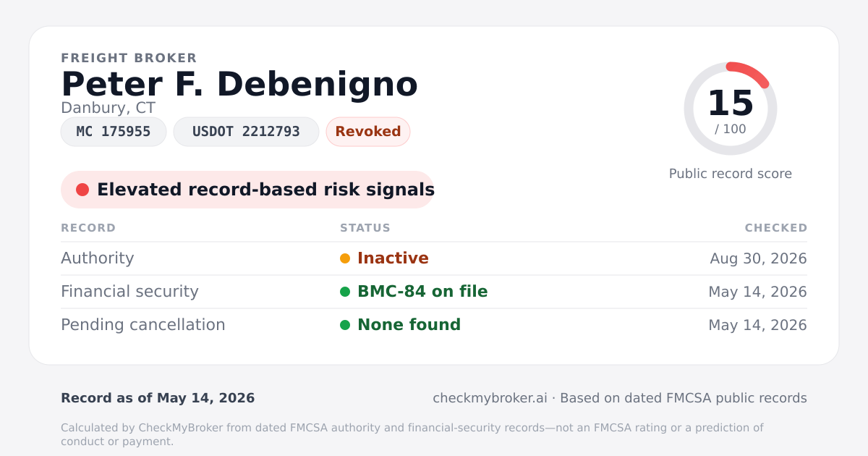
Task: Click the STATUS column header
Action: coord(365,228)
